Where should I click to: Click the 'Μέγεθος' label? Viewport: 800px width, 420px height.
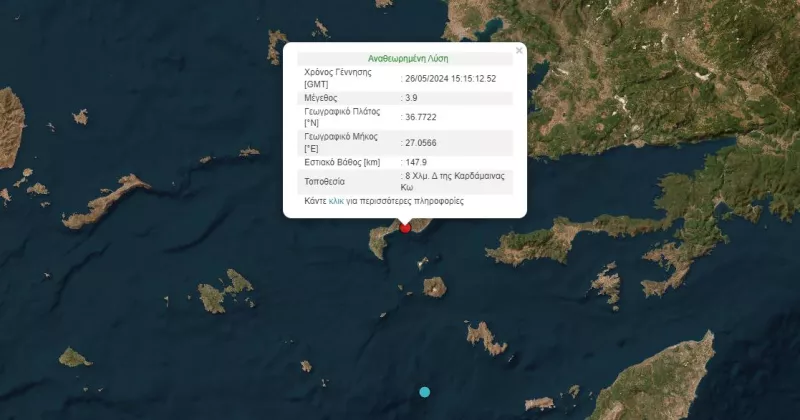pos(321,98)
